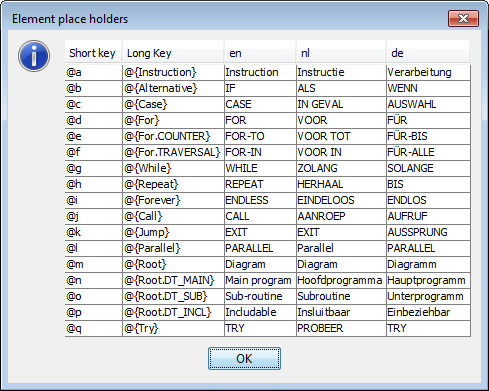Click the FÜR-ALLE cell
The image size is (489, 391).
[428, 152]
